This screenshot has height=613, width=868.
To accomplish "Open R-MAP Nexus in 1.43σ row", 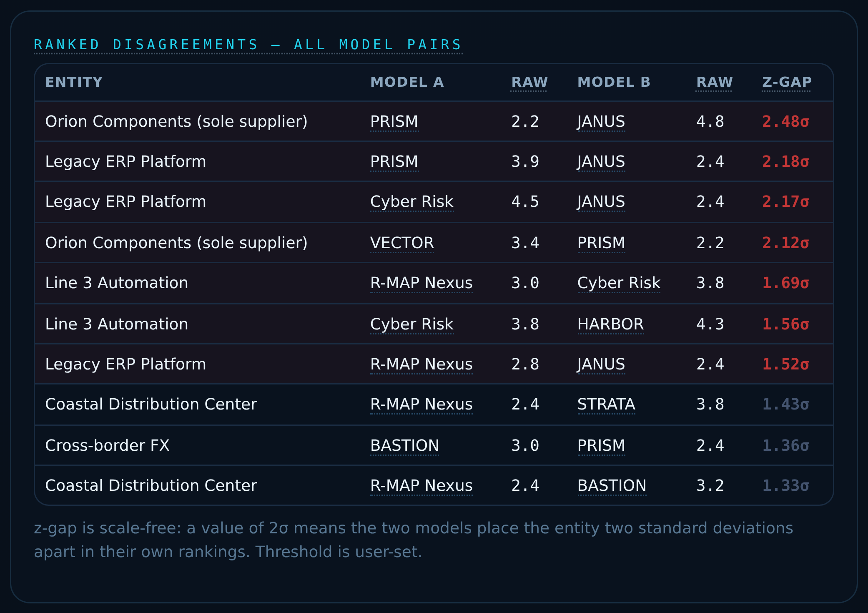I will (421, 404).
